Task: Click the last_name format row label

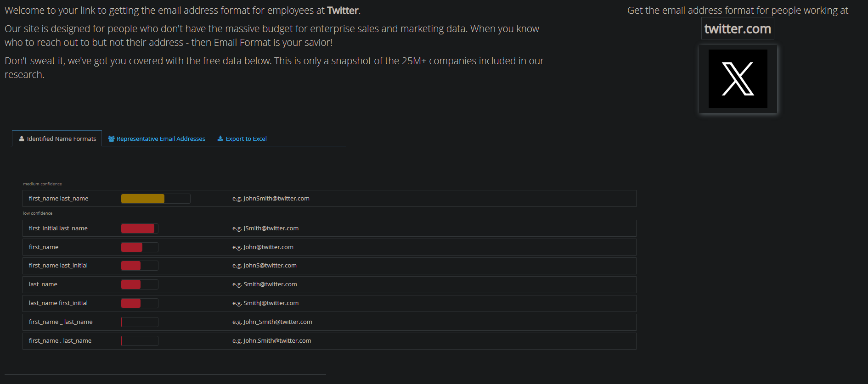Action: pos(43,284)
